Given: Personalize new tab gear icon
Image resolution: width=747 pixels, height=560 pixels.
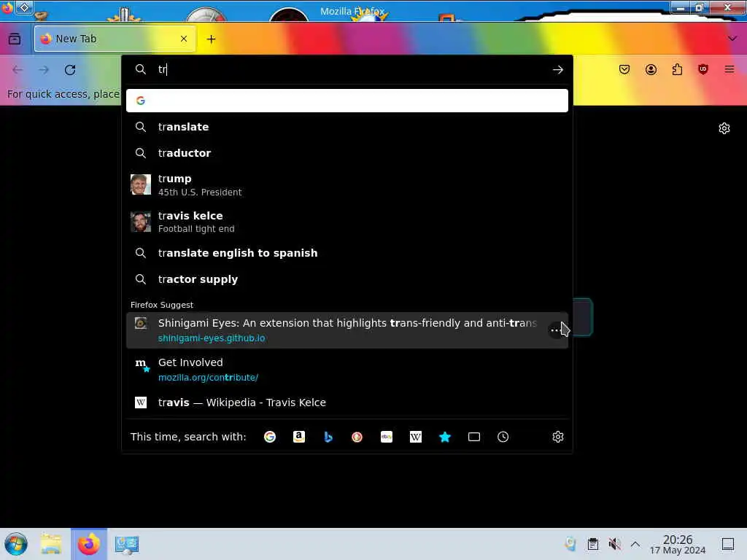Looking at the screenshot, I should pos(724,128).
